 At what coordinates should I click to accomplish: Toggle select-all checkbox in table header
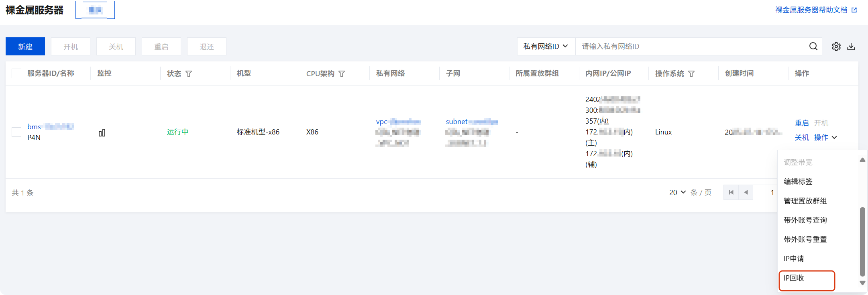[x=16, y=73]
